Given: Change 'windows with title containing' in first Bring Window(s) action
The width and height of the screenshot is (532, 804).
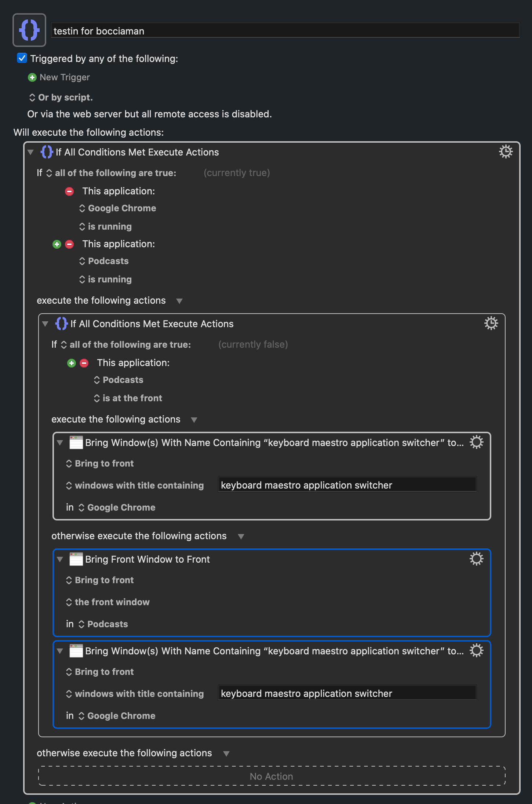Looking at the screenshot, I should pyautogui.click(x=135, y=486).
